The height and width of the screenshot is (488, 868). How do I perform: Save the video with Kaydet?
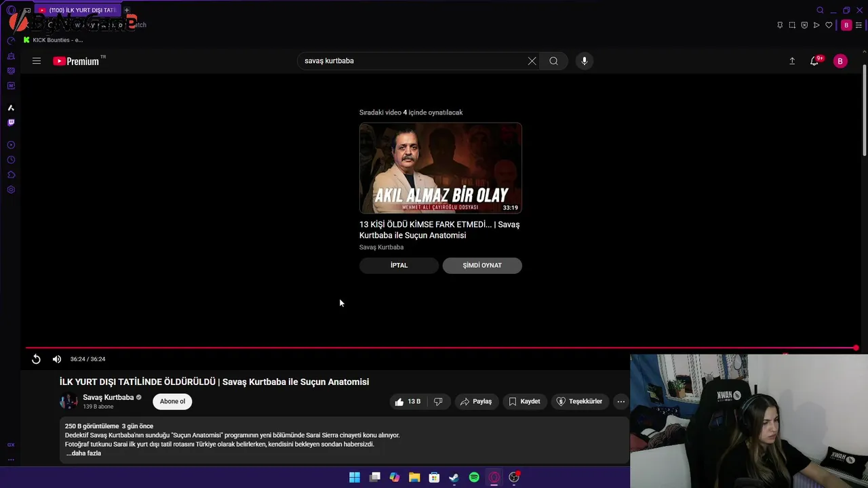point(524,401)
